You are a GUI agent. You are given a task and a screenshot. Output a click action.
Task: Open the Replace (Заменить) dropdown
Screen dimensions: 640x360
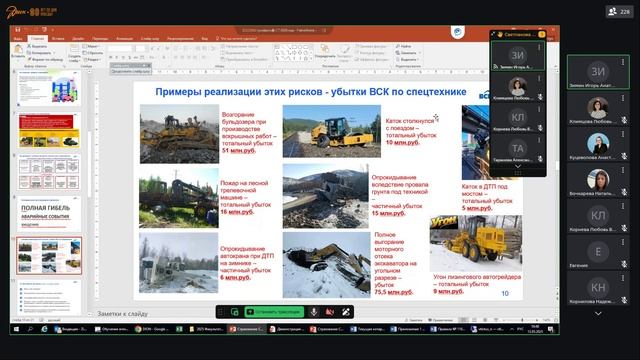click(408, 53)
